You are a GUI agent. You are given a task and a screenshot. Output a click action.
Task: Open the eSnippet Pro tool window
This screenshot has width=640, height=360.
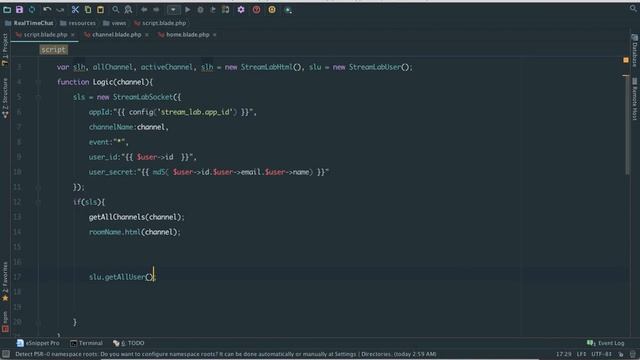(x=38, y=343)
